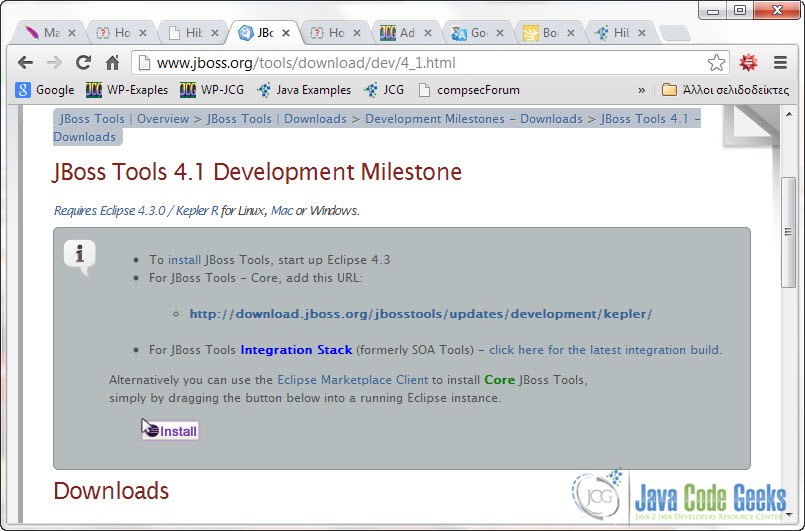Open the red extension icon in the toolbar
The image size is (805, 531).
pos(748,63)
